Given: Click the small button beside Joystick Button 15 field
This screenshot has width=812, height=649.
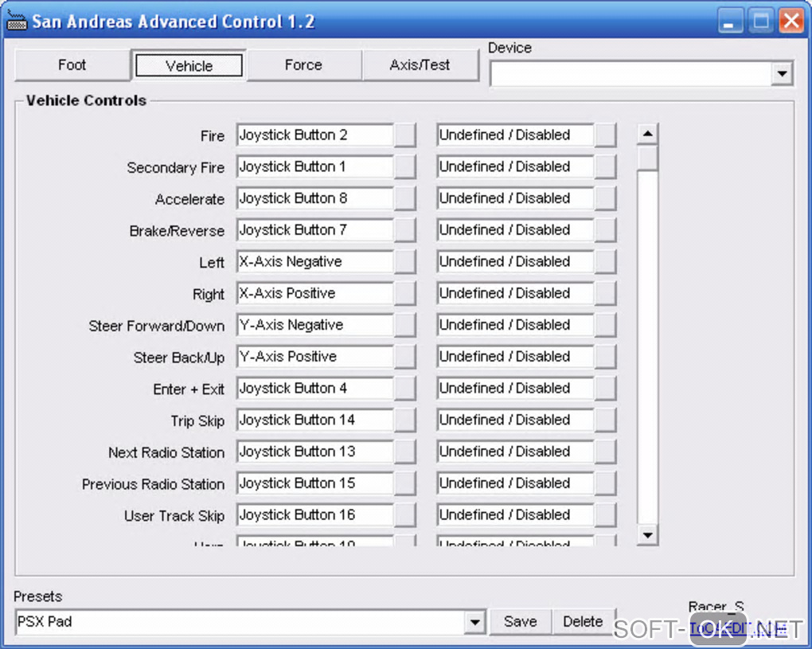Looking at the screenshot, I should [x=405, y=483].
